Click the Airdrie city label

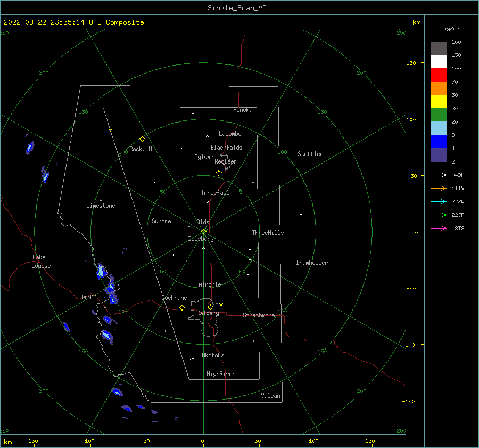210,284
